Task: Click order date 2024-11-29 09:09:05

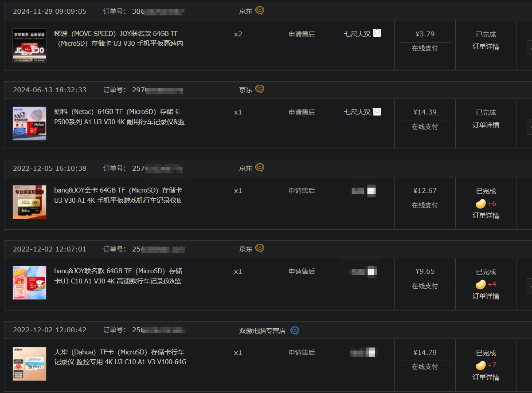Action: click(50, 11)
